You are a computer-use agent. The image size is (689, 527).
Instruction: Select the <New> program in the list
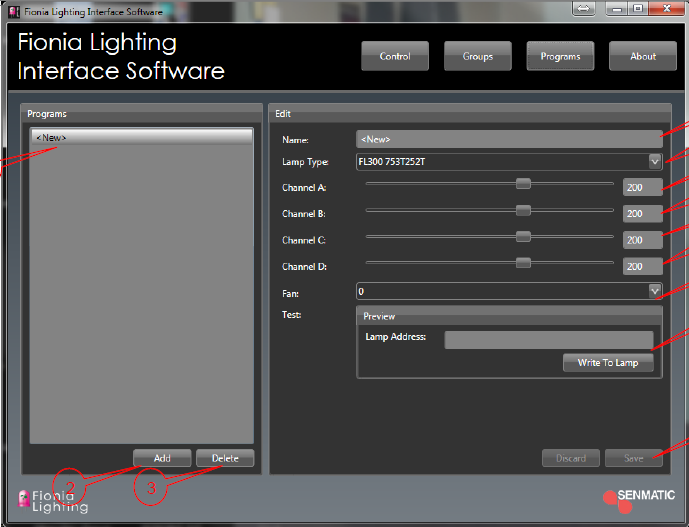[x=141, y=138]
